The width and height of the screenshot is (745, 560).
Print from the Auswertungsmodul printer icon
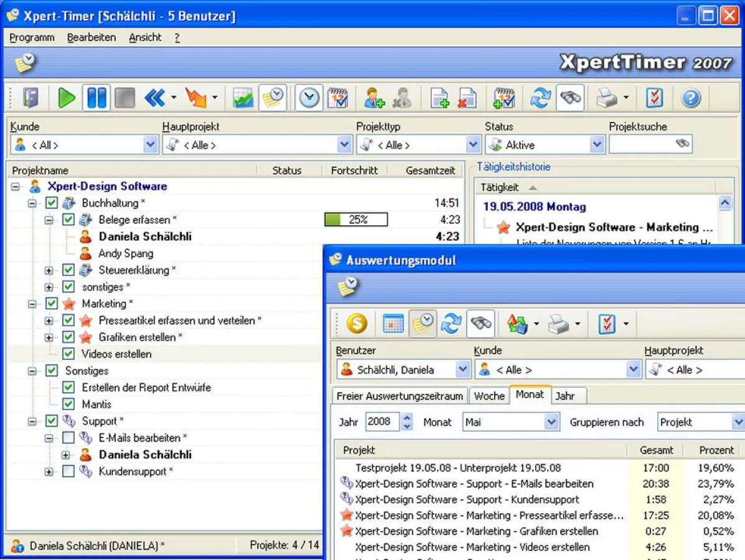coord(559,324)
